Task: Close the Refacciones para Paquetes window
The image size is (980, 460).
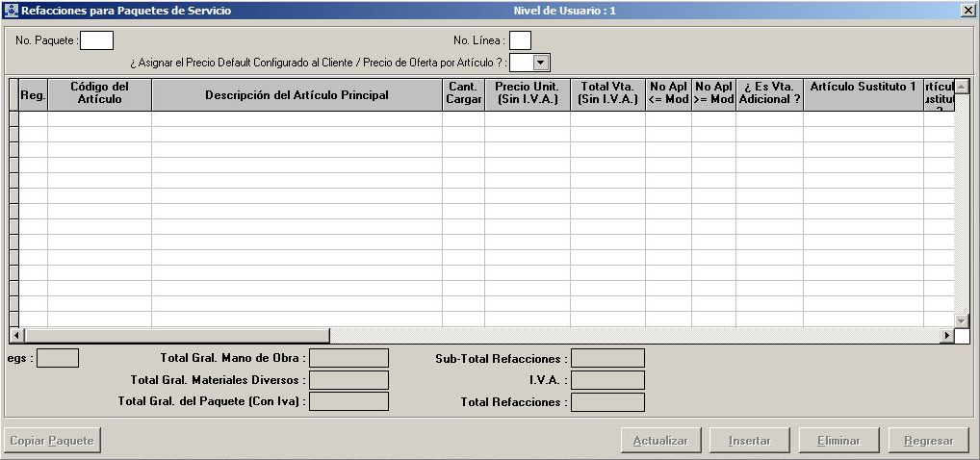Action: 967,11
